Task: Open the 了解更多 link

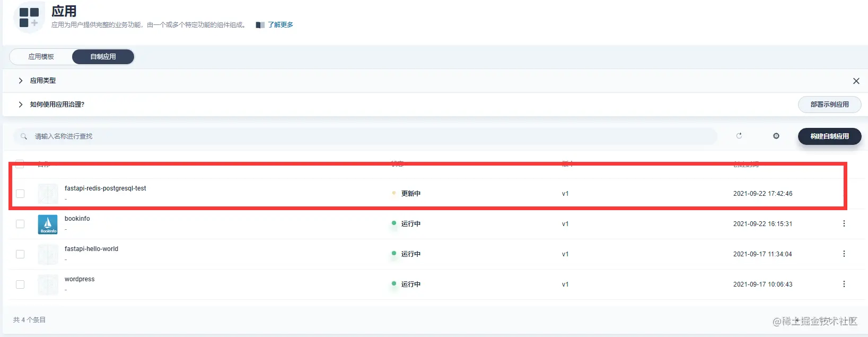Action: 280,25
